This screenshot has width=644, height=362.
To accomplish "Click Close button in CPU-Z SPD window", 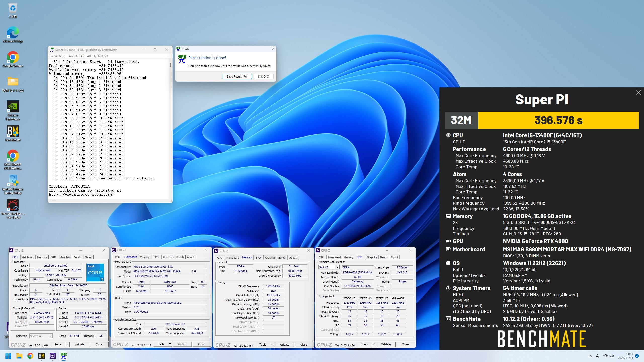I will [x=405, y=344].
